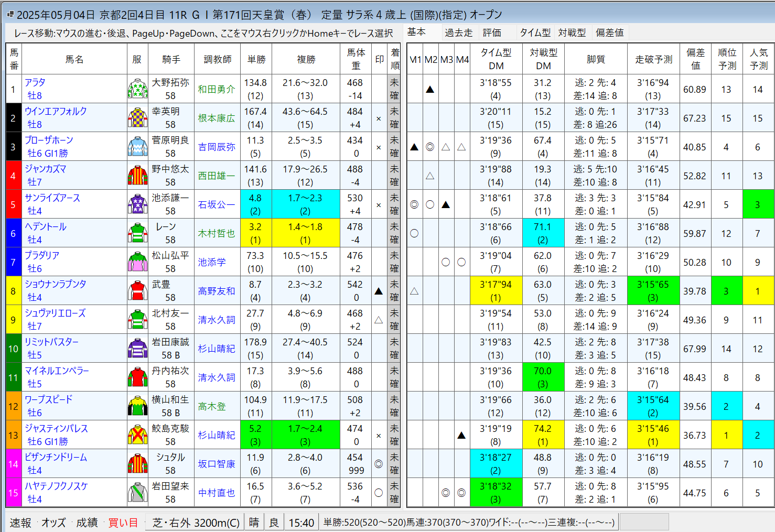Click jockey silk icon for アラタ
The width and height of the screenshot is (775, 532).
point(137,89)
